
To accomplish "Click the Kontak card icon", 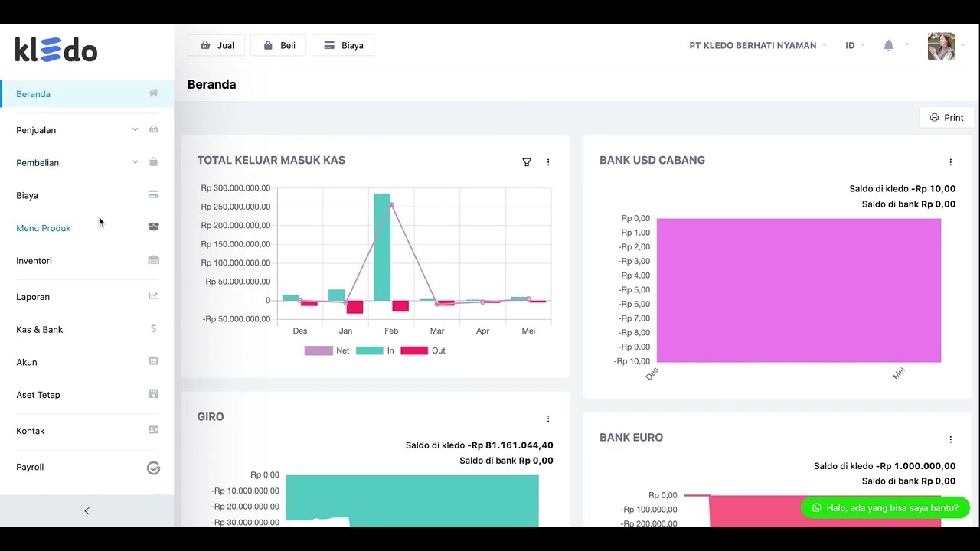I will (x=153, y=430).
